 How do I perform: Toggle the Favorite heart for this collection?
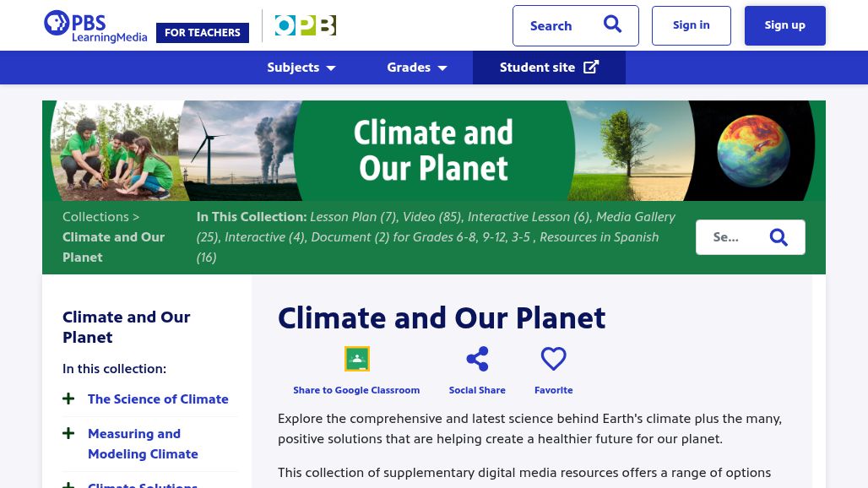coord(553,359)
